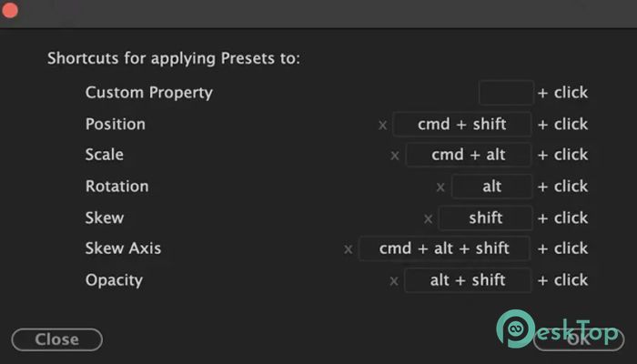Clear the Position shortcut with its x icon
This screenshot has height=364, width=637.
(x=382, y=126)
